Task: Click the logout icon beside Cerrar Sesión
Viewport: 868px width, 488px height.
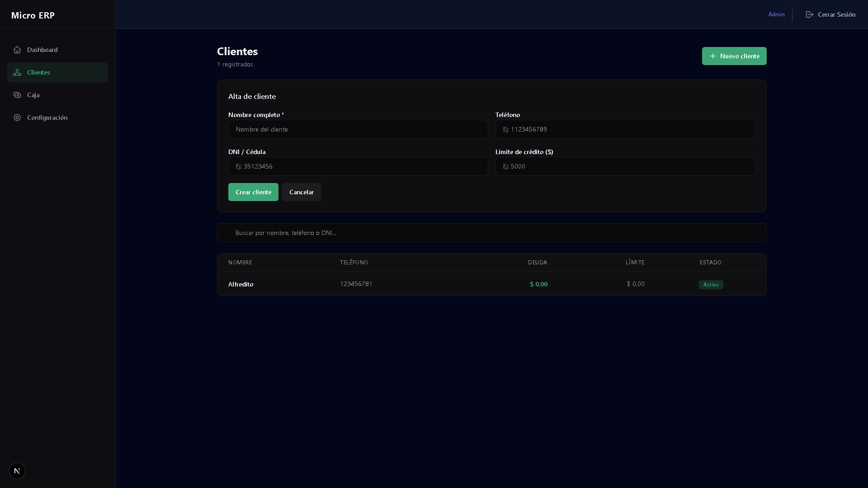Action: tap(809, 14)
